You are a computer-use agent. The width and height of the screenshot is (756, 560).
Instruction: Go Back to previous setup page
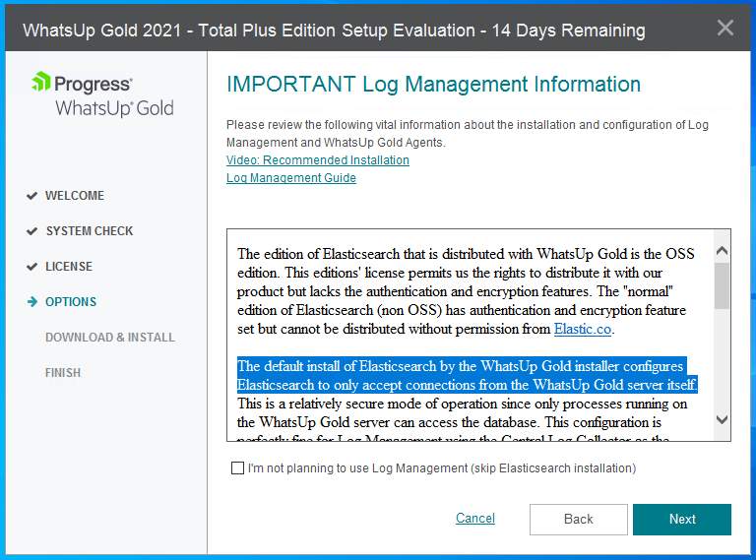point(579,519)
